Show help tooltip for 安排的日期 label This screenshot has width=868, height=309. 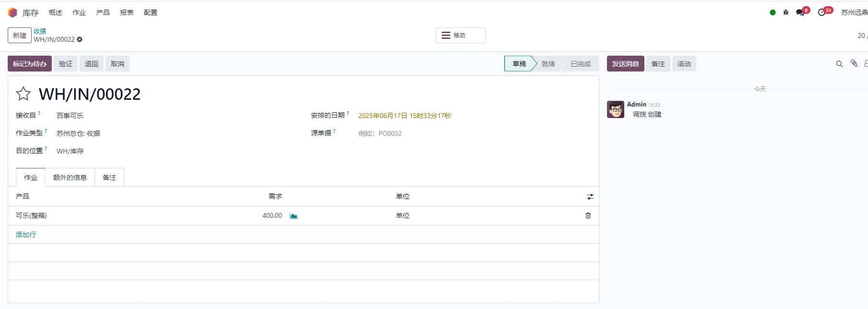348,113
